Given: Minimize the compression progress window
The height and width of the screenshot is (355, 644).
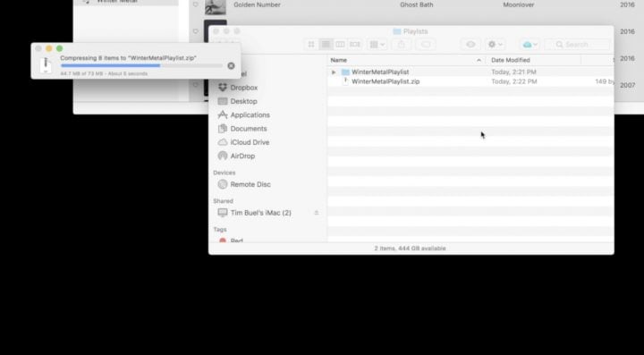Looking at the screenshot, I should pos(49,48).
